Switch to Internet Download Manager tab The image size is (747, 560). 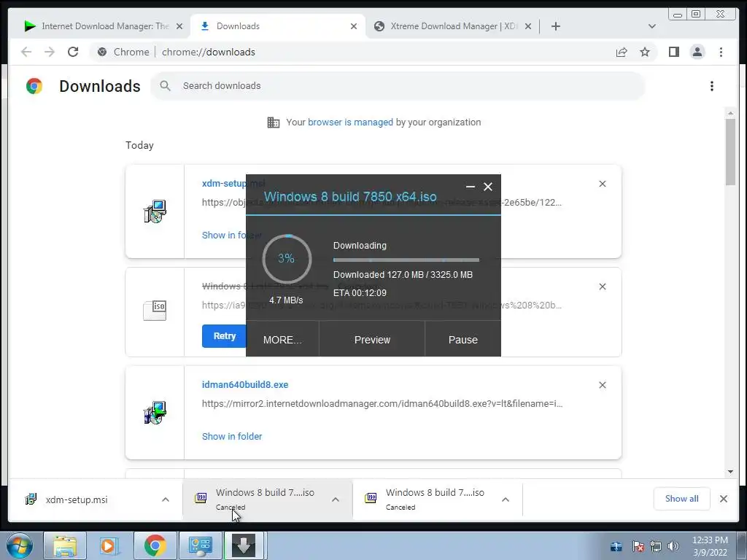click(104, 26)
